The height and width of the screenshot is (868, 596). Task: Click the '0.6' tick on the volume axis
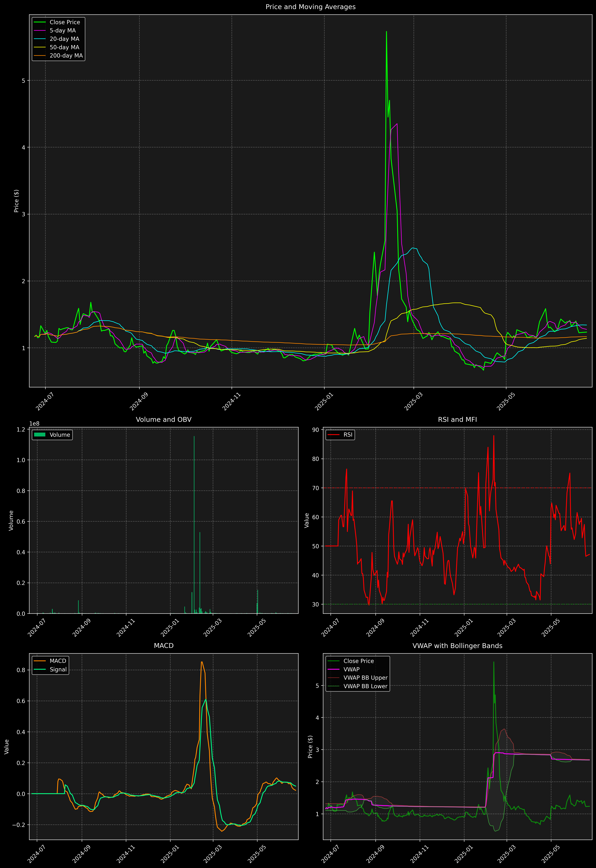point(21,521)
